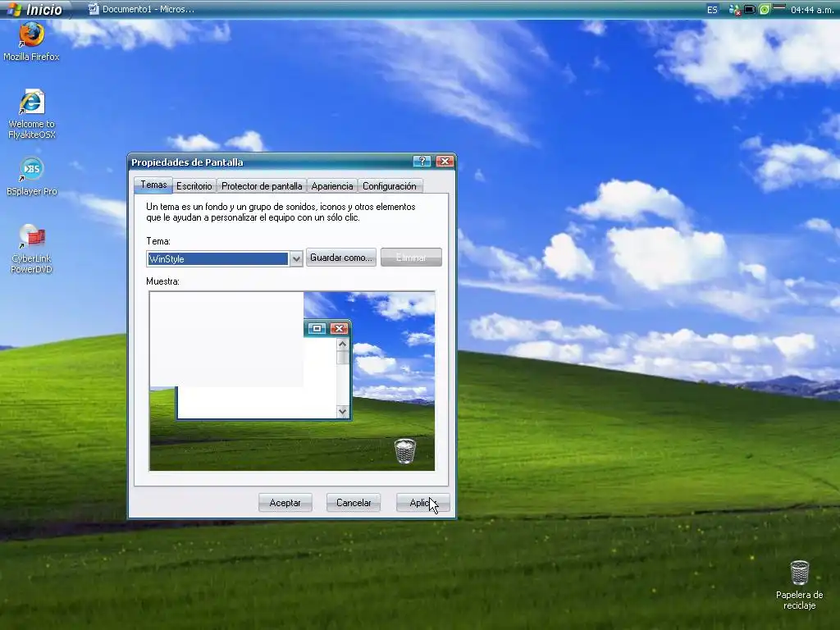Click the preview window's scroll-down arrow

[x=343, y=412]
